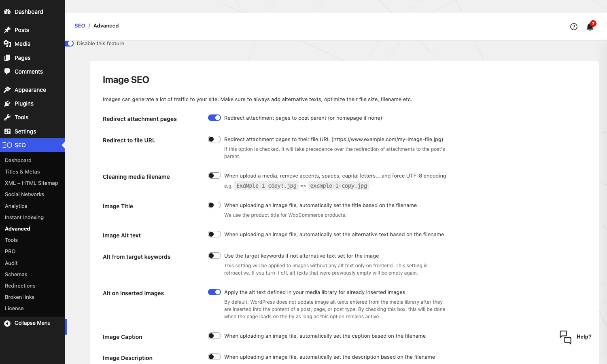Click the SEO breadcrumb link
This screenshot has height=364, width=607.
click(x=80, y=25)
